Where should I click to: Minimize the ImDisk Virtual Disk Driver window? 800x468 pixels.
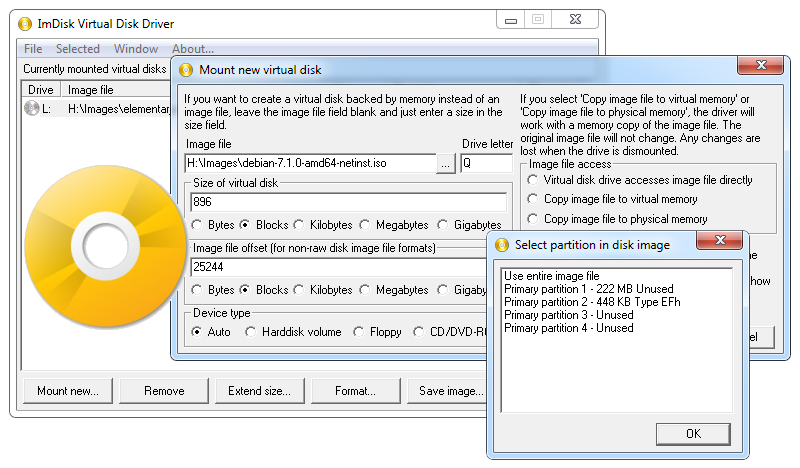coord(511,21)
